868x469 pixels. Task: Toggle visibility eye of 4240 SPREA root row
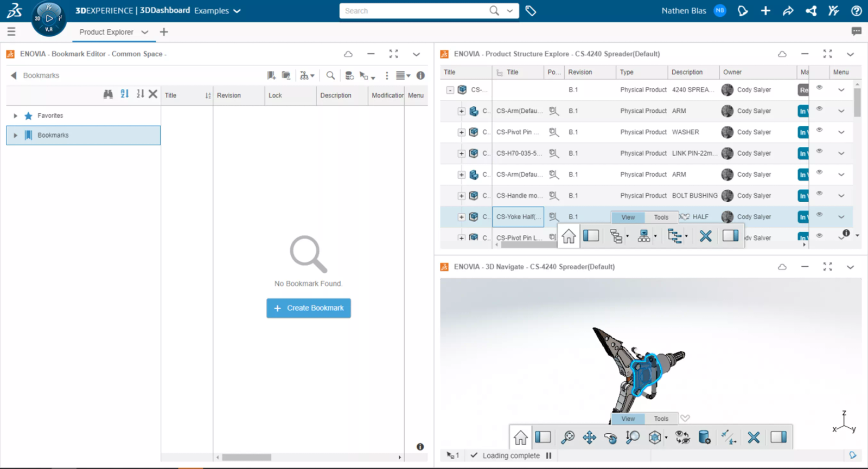(819, 88)
